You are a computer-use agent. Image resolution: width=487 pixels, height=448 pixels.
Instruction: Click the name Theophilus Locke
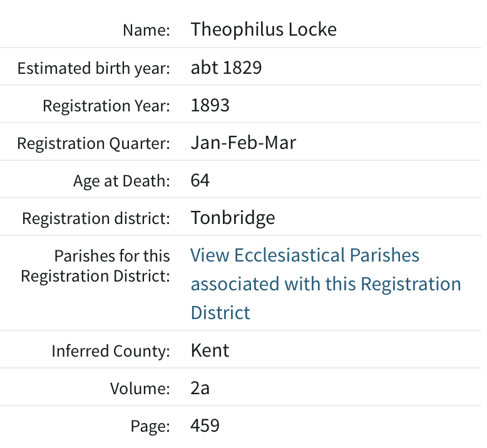264,29
